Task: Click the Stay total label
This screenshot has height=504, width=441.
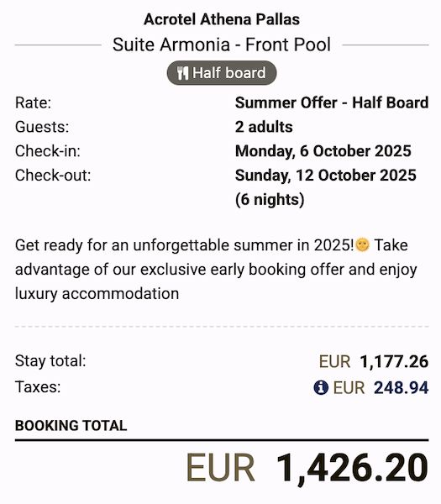Action: (x=50, y=360)
